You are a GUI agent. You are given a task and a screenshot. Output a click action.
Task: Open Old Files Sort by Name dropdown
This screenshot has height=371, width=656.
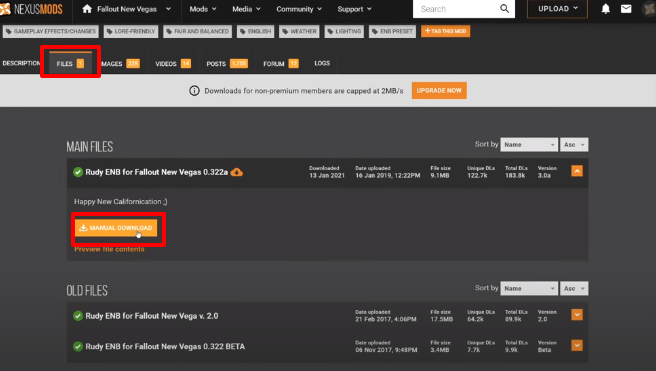point(529,289)
